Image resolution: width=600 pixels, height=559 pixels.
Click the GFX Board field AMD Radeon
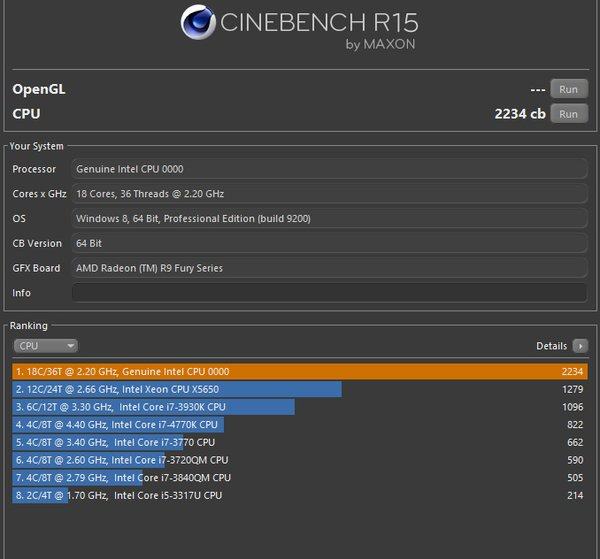coord(329,268)
